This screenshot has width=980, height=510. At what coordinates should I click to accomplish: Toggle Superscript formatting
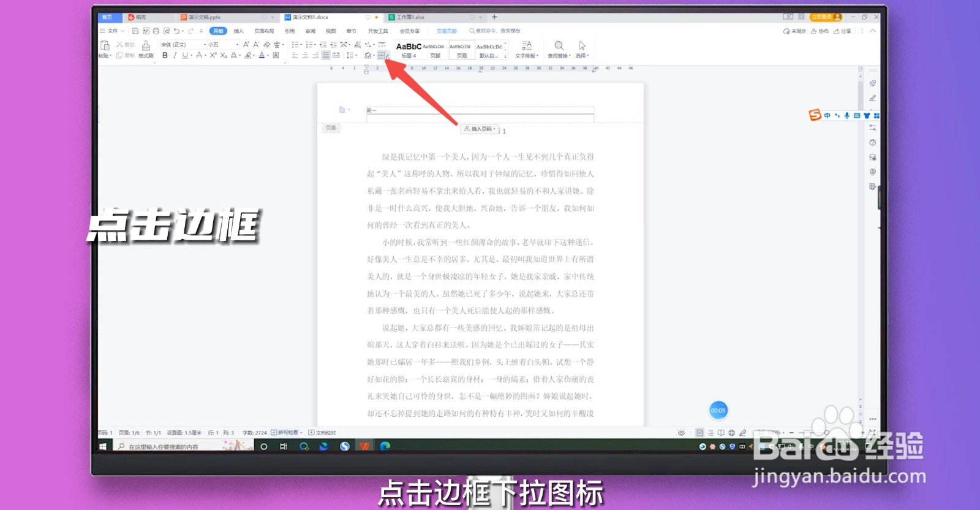(213, 55)
